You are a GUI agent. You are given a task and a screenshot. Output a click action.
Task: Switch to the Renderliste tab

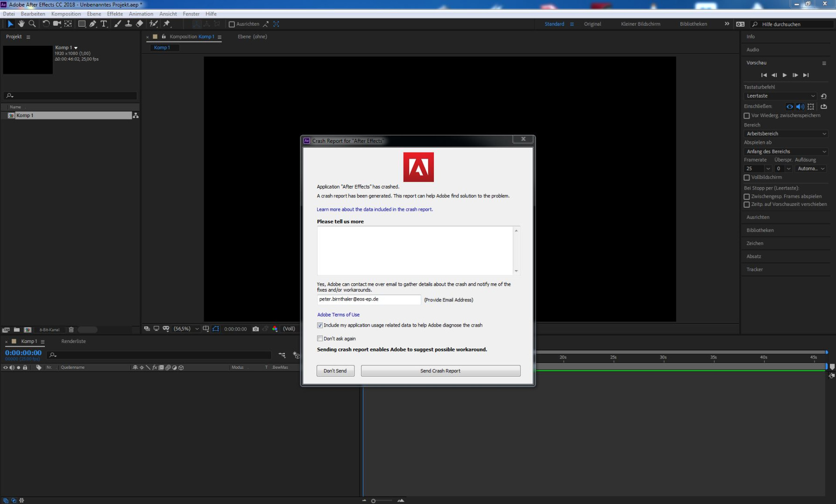coord(73,341)
